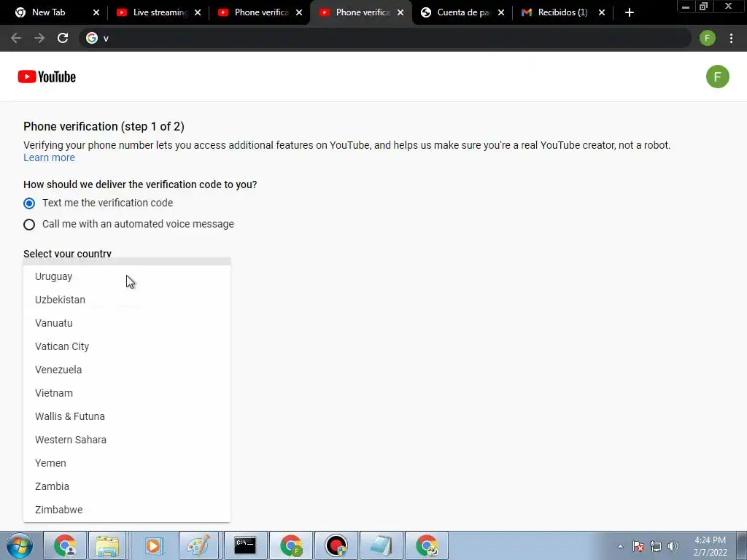The height and width of the screenshot is (560, 747).
Task: Open the last Chrome icon on taskbar
Action: point(427,545)
